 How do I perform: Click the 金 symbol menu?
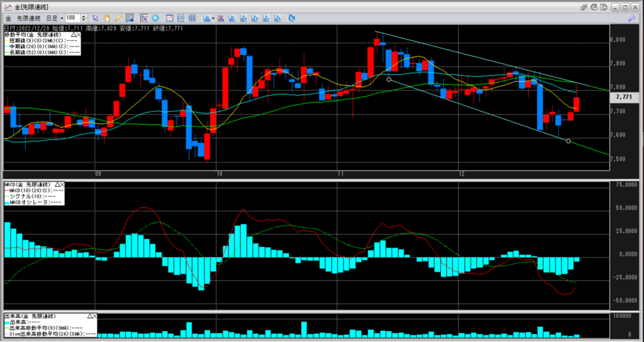8,18
